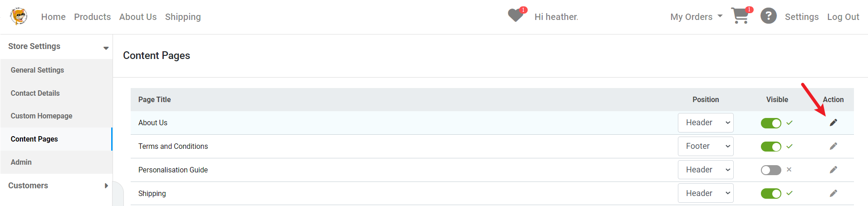Viewport: 868px width, 206px height.
Task: Click the store logo icon
Action: tap(19, 16)
